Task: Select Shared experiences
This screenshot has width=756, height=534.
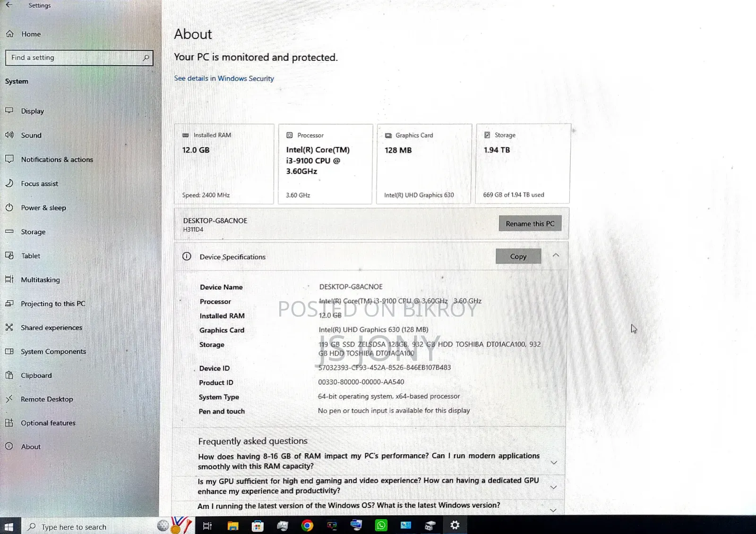Action: 52,328
